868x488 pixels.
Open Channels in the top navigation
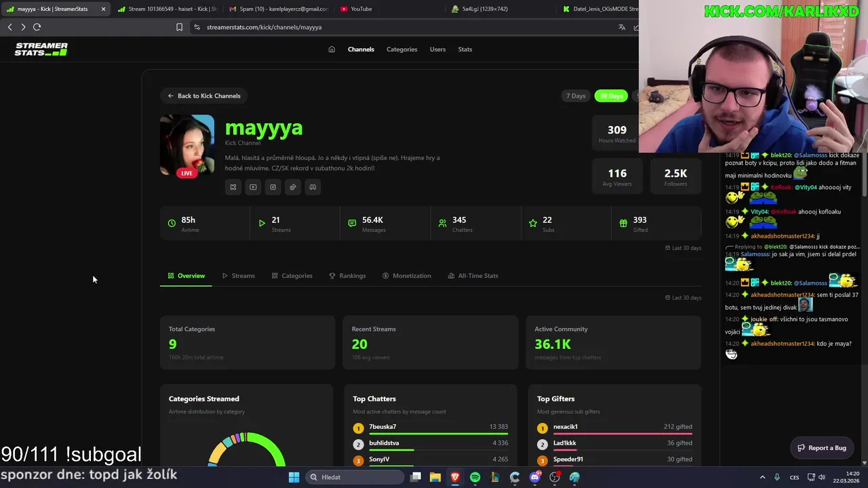[361, 49]
